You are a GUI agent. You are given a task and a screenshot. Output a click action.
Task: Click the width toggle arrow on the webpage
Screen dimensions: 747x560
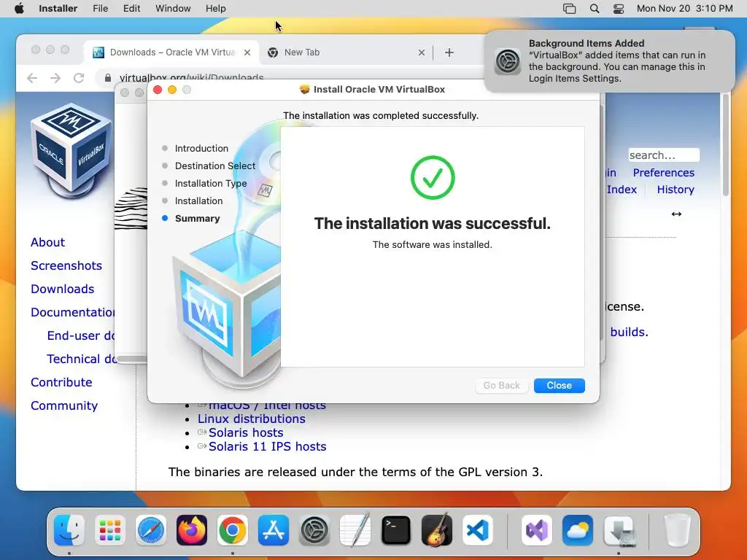click(676, 214)
